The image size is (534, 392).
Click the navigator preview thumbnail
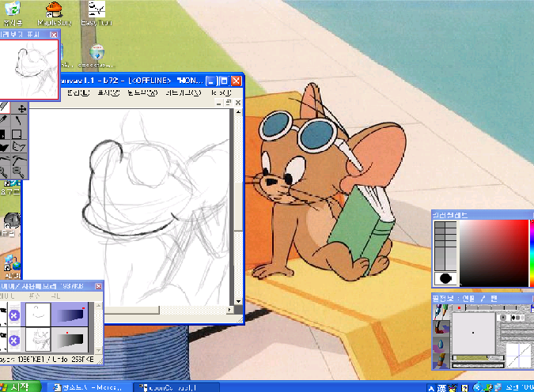[x=28, y=69]
